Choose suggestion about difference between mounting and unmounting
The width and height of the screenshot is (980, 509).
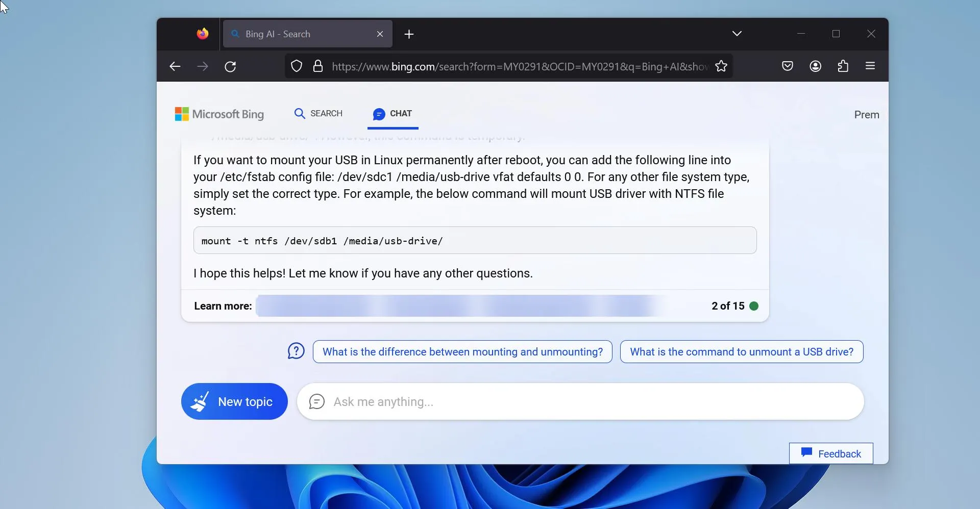pyautogui.click(x=462, y=352)
